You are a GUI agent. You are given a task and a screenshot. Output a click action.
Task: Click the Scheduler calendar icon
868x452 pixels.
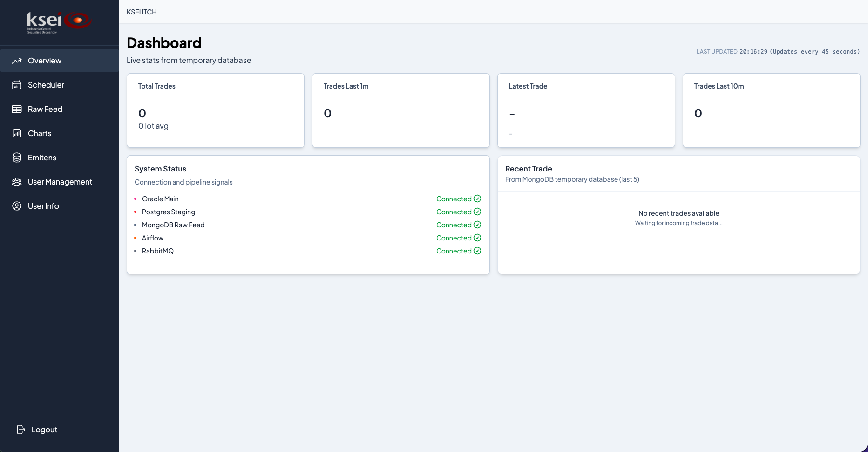point(17,85)
